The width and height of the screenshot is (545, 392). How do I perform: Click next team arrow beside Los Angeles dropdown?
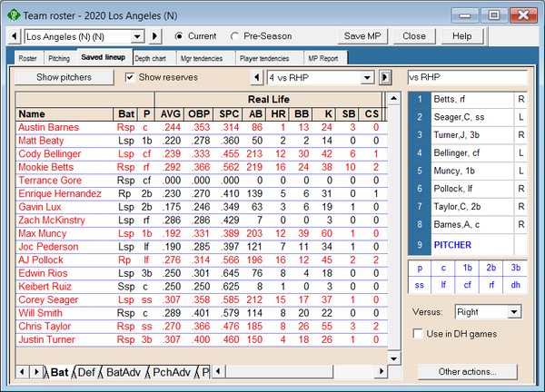click(x=155, y=36)
